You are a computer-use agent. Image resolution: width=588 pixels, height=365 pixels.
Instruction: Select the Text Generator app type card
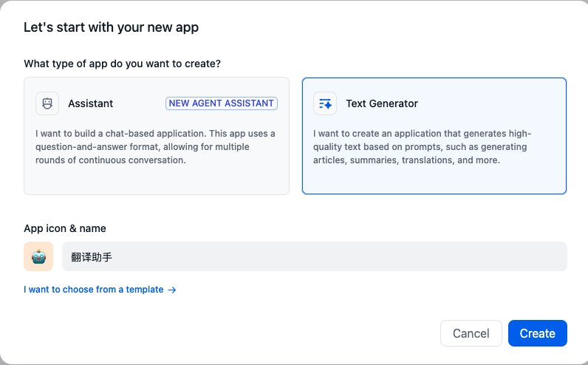pyautogui.click(x=434, y=177)
